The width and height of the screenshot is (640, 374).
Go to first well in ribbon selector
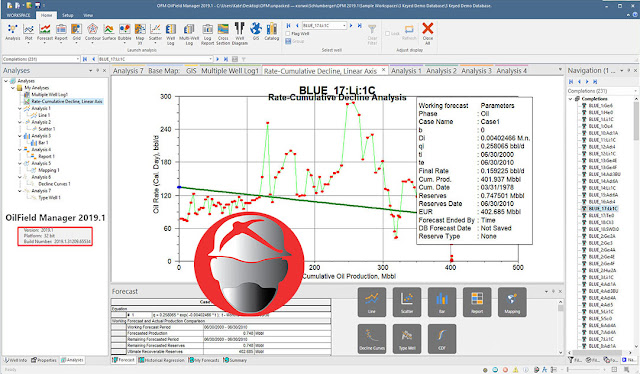point(288,25)
